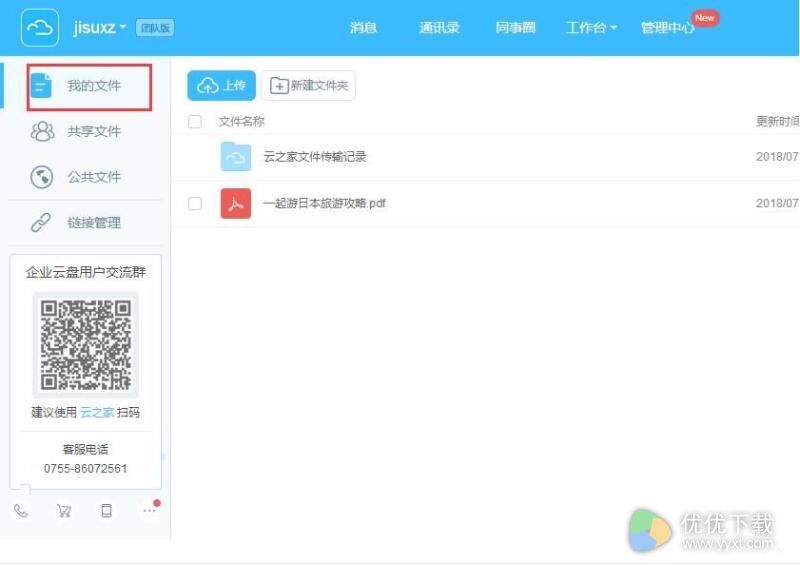The image size is (800, 565).
Task: Expand the 工作台 dropdown menu
Action: (591, 28)
